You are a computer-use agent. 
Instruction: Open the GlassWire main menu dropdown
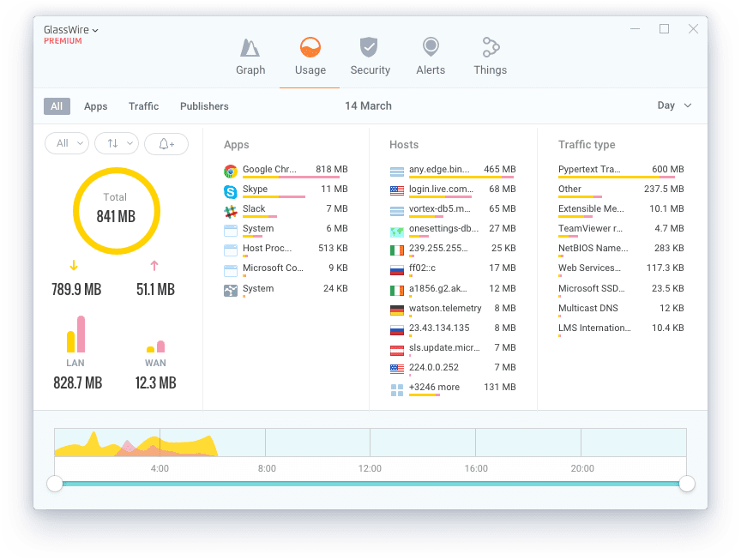coord(71,30)
